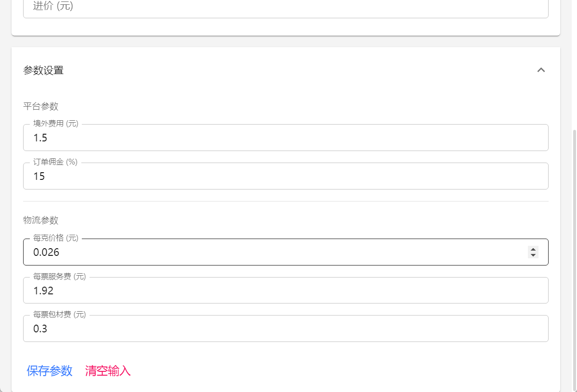The width and height of the screenshot is (577, 392).
Task: Click into the 境外费用 value 1.5
Action: point(285,138)
